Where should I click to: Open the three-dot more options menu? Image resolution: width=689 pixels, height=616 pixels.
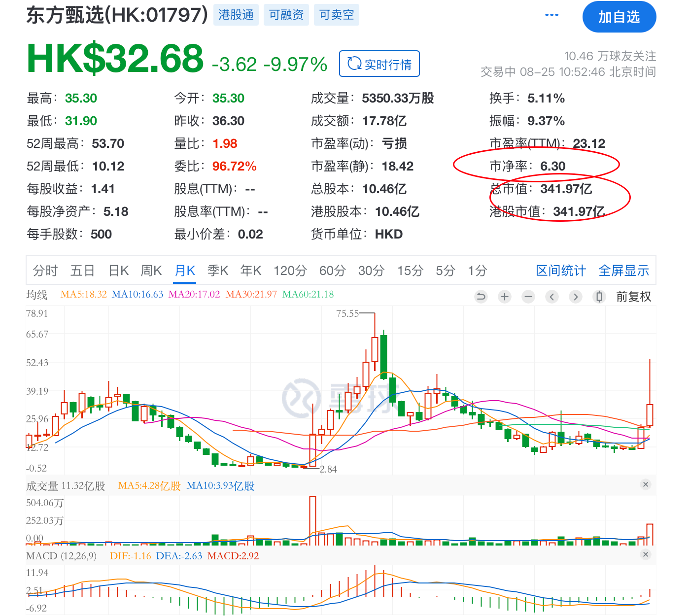(x=551, y=15)
